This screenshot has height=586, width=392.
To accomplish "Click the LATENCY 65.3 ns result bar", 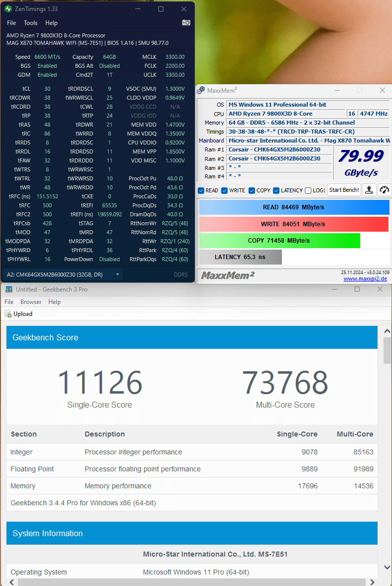I will point(240,257).
